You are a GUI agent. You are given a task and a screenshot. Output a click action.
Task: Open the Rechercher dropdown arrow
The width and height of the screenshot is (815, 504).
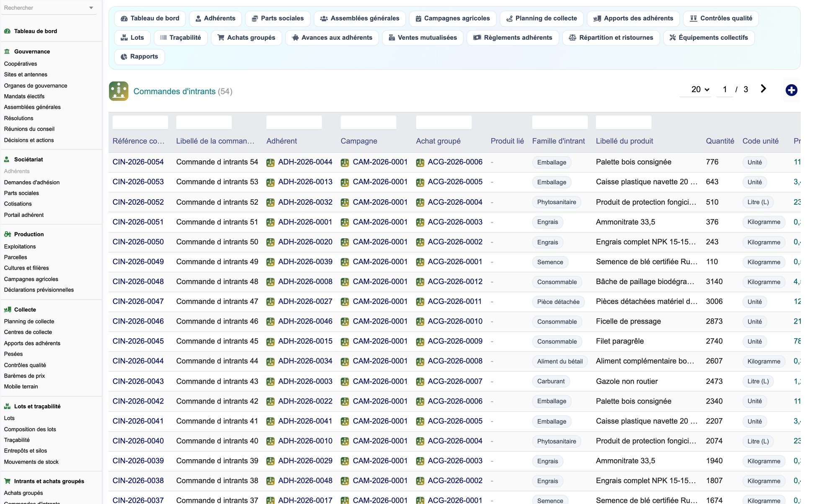click(x=91, y=8)
